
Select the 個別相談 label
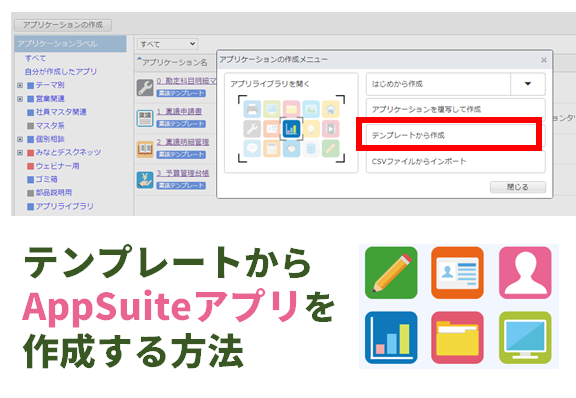(50, 139)
